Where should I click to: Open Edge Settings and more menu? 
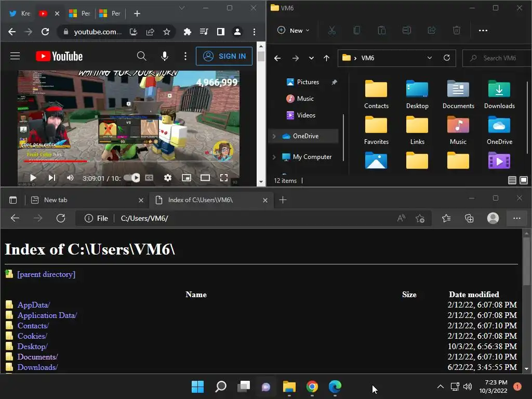[x=517, y=218]
